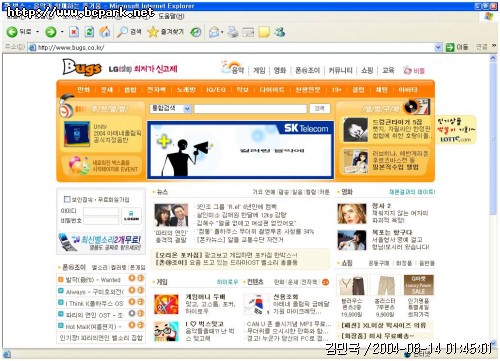Go back with the green Back arrow

coord(12,32)
